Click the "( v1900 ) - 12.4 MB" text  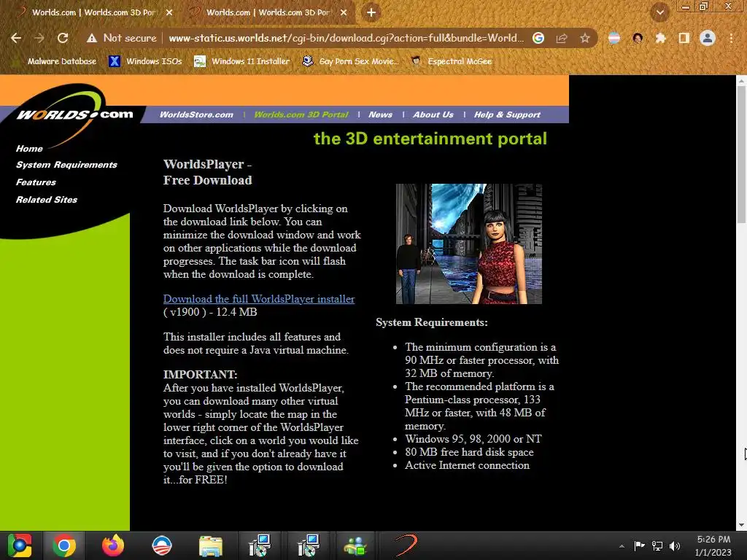click(210, 312)
